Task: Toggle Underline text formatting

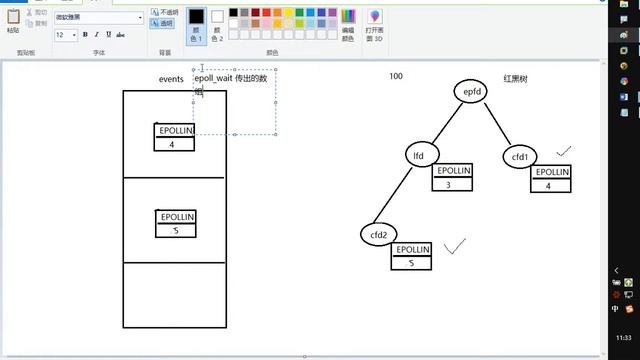Action: pyautogui.click(x=109, y=35)
